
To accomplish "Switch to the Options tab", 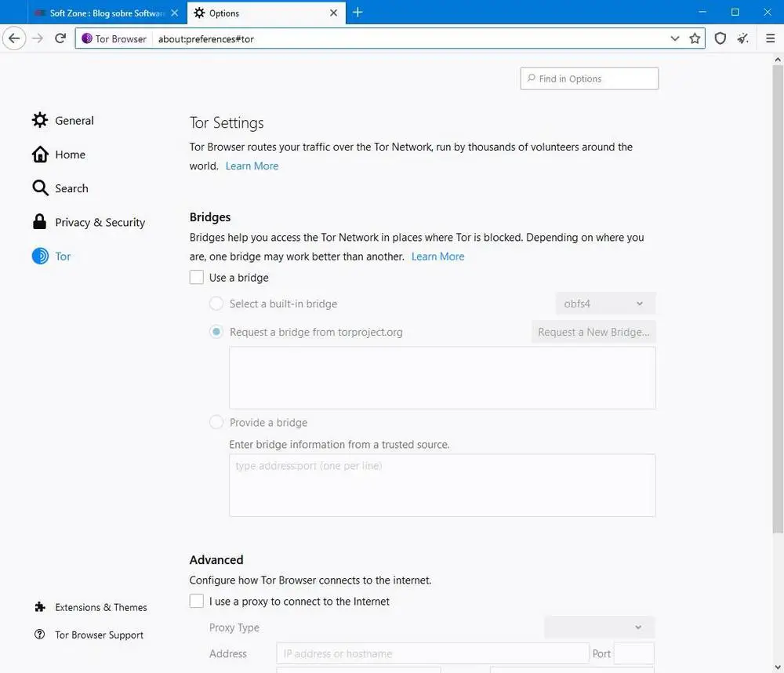I will 266,13.
